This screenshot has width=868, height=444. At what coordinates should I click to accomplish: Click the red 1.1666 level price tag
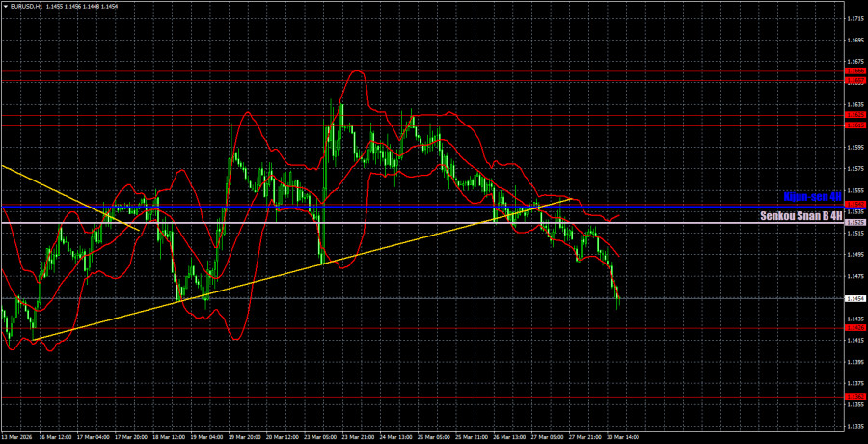855,71
